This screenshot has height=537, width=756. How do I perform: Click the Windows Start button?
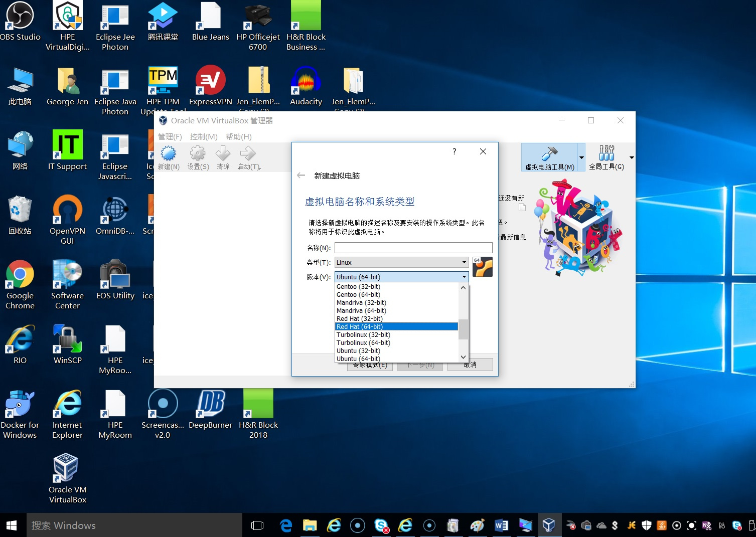(12, 525)
